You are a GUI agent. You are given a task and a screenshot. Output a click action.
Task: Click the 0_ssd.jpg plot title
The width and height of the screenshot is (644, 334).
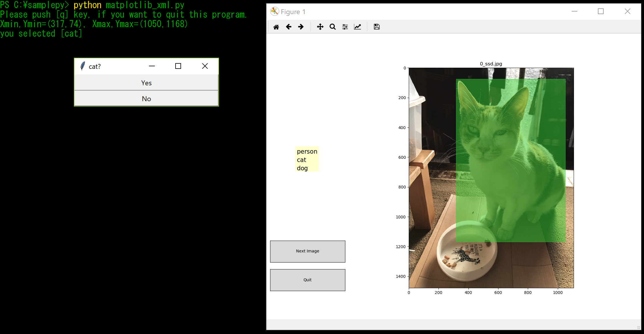tap(491, 64)
